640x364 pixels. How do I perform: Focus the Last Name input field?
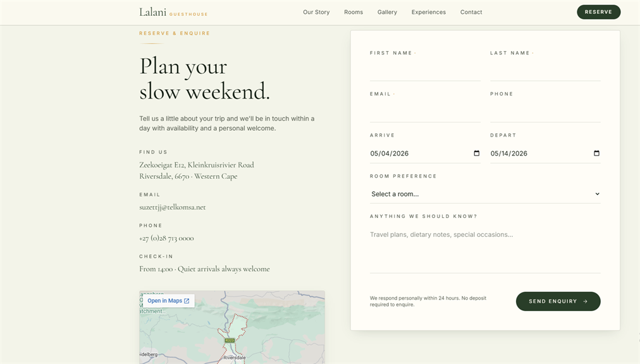click(x=545, y=71)
